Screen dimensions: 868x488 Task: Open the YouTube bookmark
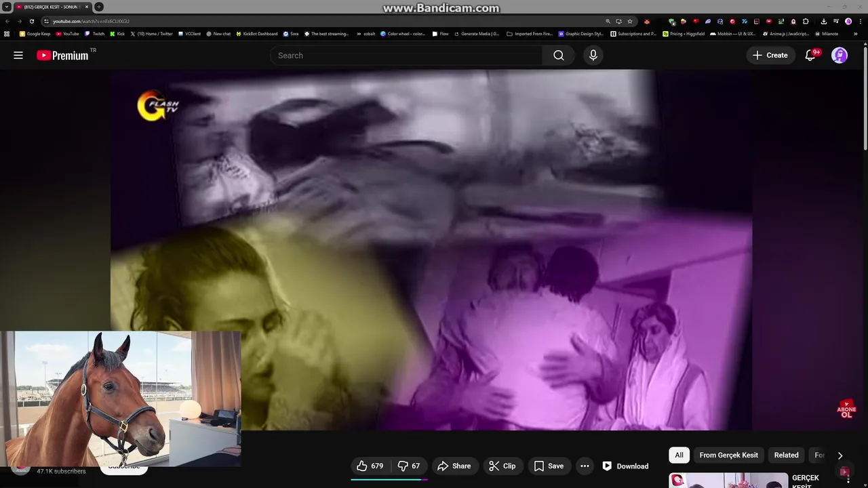(x=68, y=33)
